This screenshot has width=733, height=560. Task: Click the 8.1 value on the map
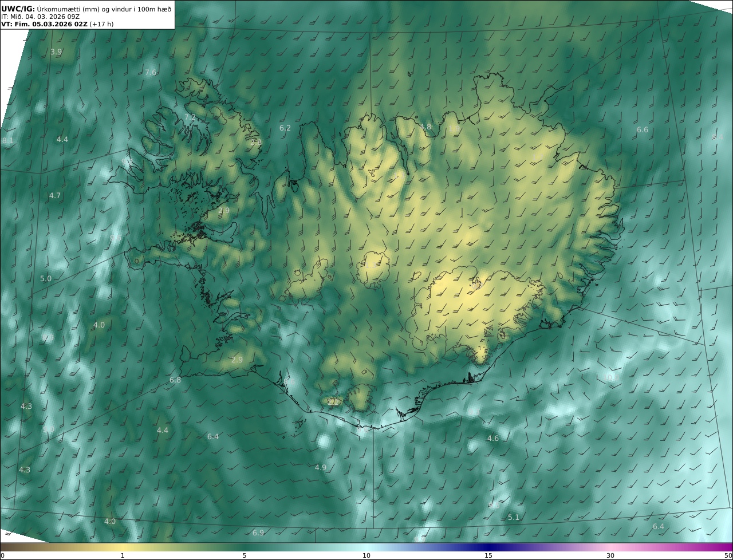[x=8, y=140]
